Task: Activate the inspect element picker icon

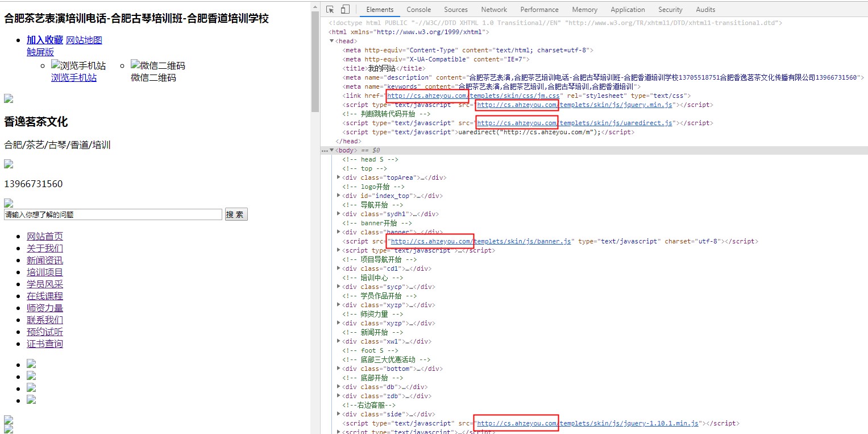Action: (x=330, y=10)
